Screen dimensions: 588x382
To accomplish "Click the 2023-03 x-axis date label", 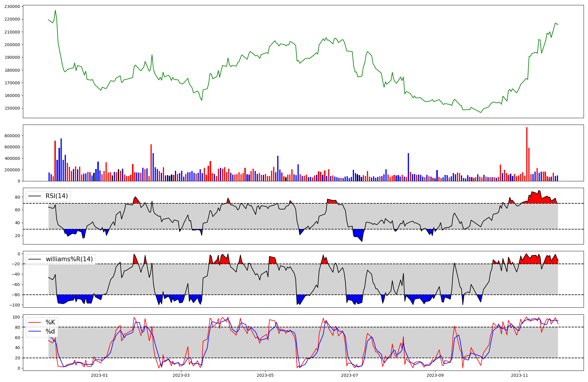I will pyautogui.click(x=181, y=375).
